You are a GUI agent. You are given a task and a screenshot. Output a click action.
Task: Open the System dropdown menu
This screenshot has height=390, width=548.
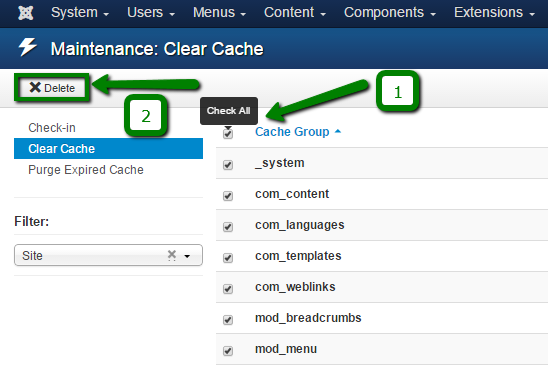(80, 13)
